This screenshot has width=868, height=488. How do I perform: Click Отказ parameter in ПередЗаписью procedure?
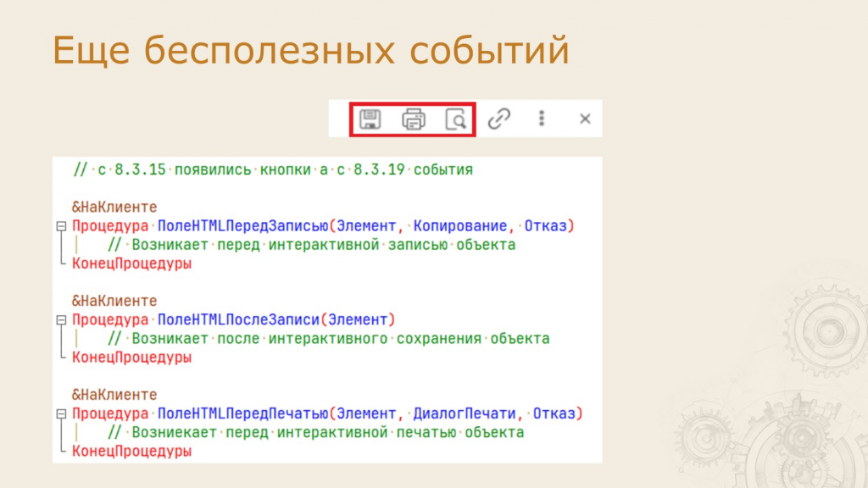pos(546,225)
